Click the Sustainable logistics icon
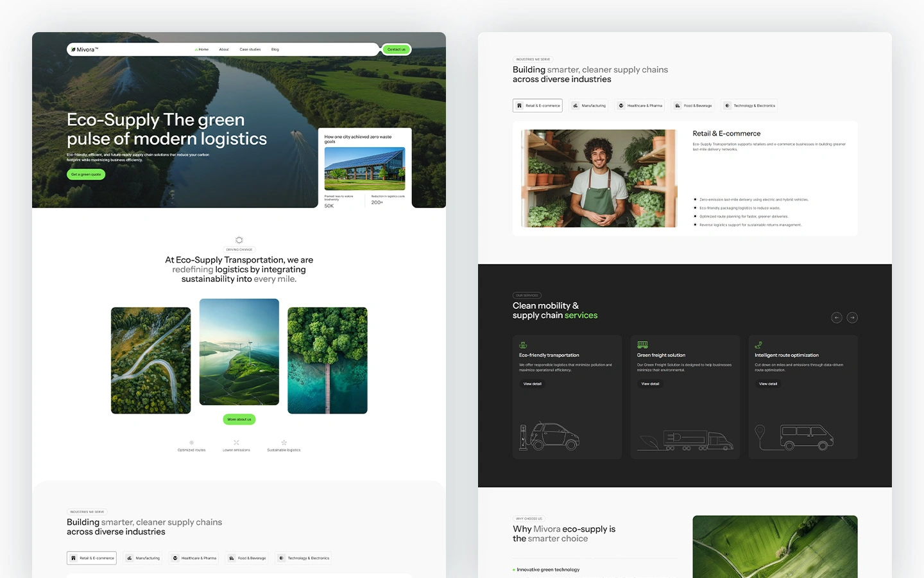The height and width of the screenshot is (578, 924). (x=284, y=442)
